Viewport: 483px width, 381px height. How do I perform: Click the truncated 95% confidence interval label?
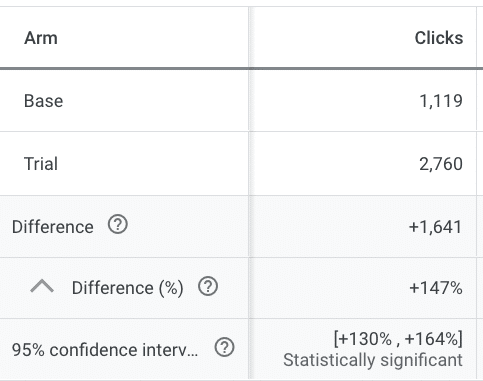tap(105, 350)
